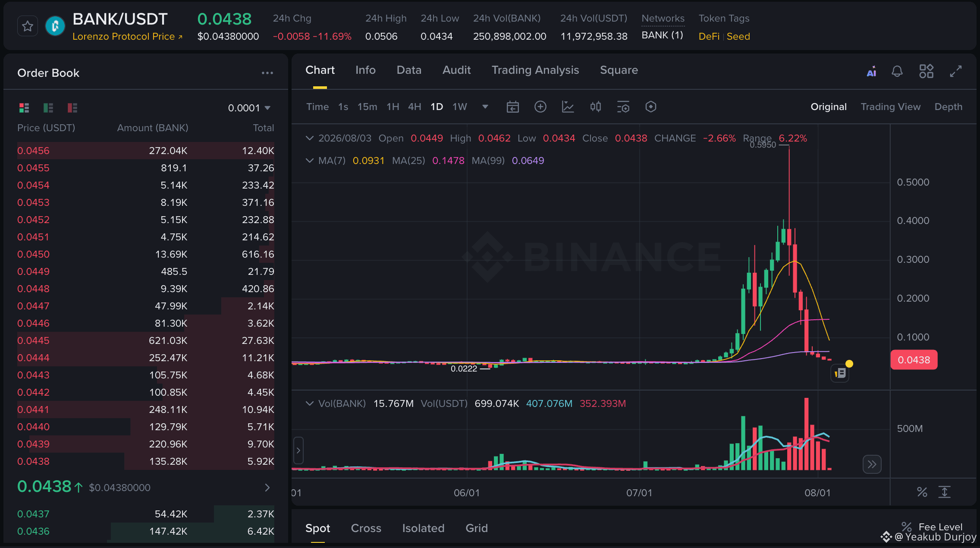Select 1s time interval

(x=343, y=107)
